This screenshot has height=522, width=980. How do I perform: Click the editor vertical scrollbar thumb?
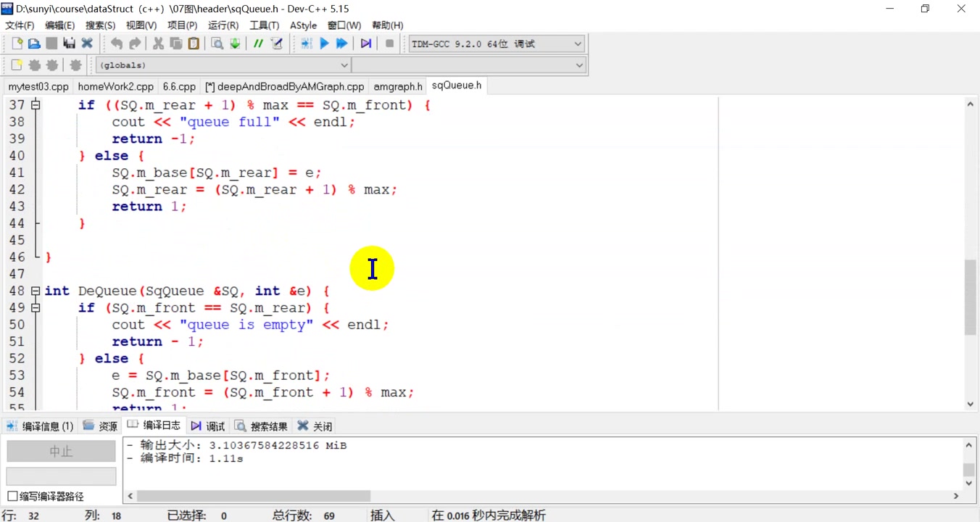coord(970,297)
